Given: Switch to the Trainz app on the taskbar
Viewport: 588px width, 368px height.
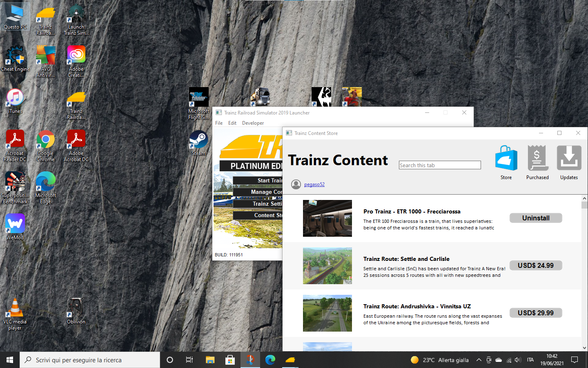Looking at the screenshot, I should coord(290,360).
